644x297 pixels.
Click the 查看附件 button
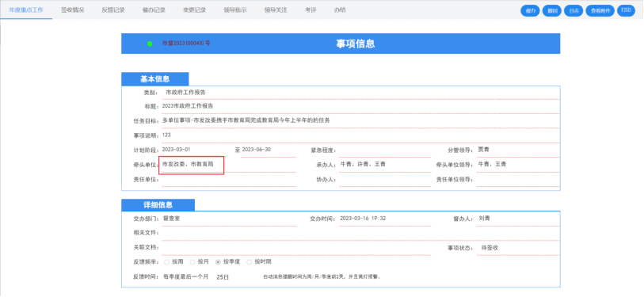[600, 11]
